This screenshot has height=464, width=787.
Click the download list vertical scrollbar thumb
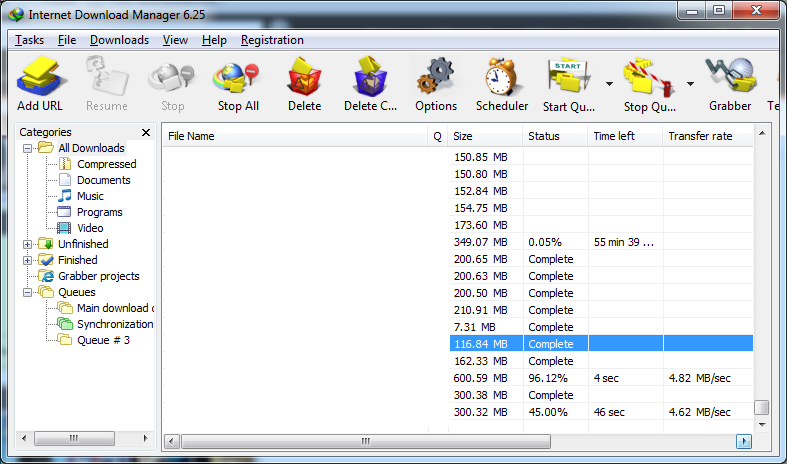(x=762, y=407)
